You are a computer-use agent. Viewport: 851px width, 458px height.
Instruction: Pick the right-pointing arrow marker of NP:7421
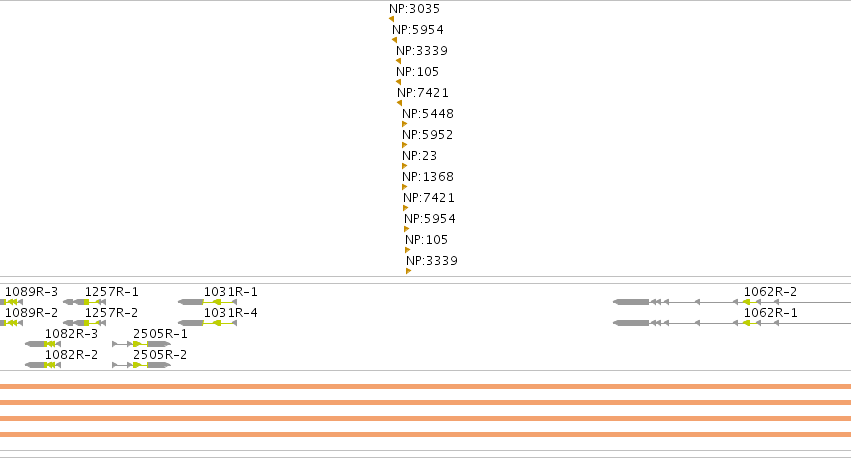[405, 208]
